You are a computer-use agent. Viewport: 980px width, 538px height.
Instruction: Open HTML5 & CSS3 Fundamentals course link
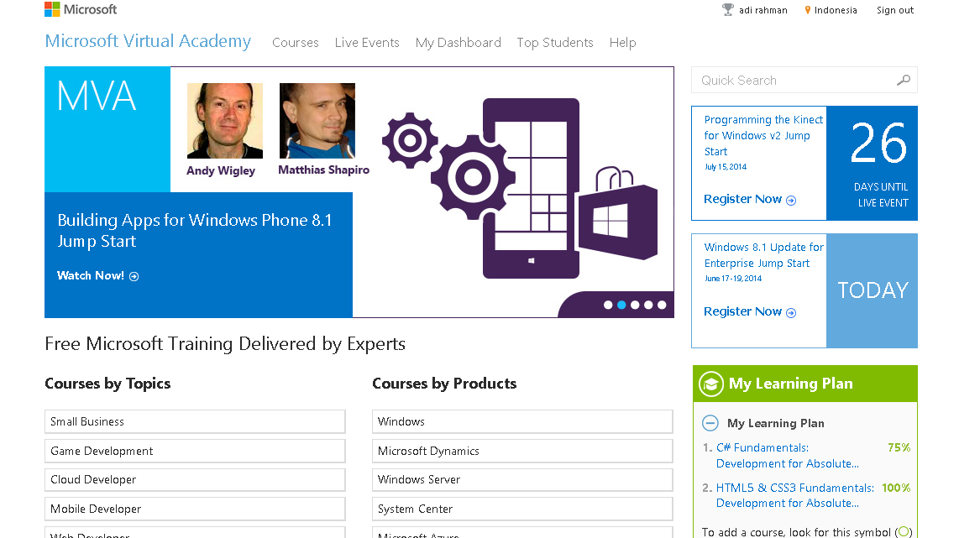click(x=795, y=495)
